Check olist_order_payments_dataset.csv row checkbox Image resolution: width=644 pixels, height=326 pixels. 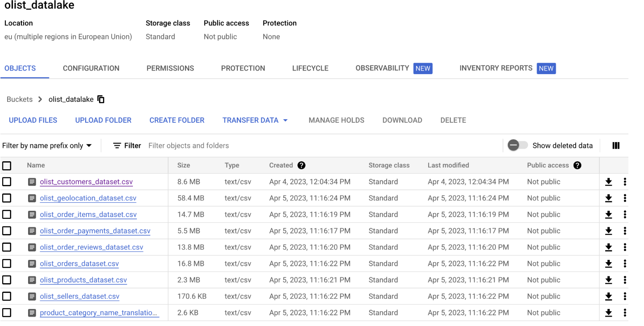tap(7, 231)
